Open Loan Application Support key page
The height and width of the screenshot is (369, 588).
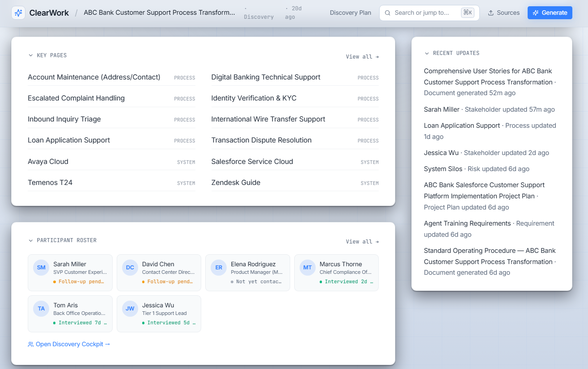111,140
